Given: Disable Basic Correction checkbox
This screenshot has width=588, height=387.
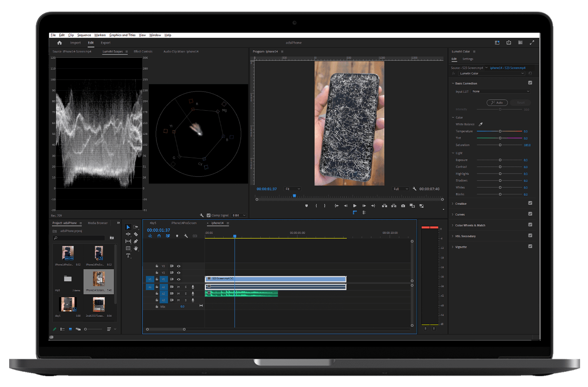Looking at the screenshot, I should click(530, 83).
